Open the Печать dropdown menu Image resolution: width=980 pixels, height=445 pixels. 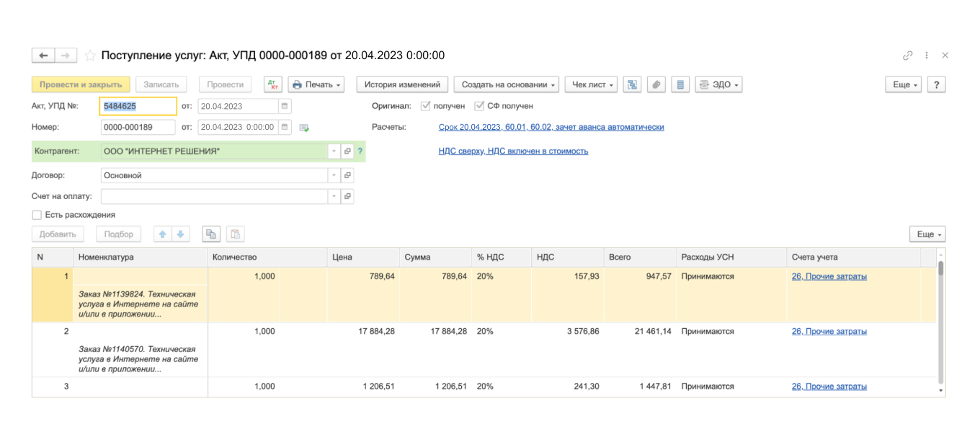coord(316,84)
